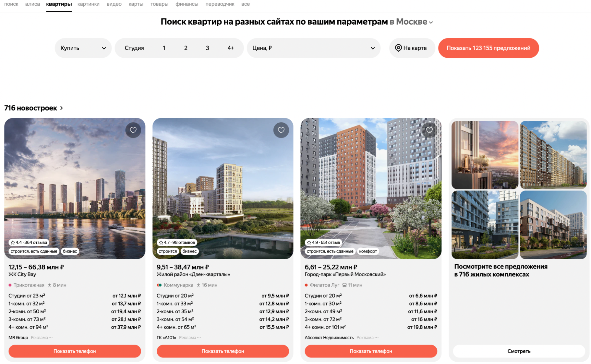Click the transport icon by Филатов Луг 11 мин
Image resolution: width=591 pixels, height=364 pixels.
coord(344,285)
